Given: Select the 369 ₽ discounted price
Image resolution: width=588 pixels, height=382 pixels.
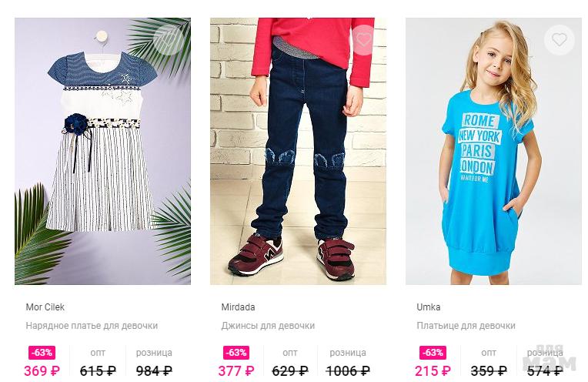Looking at the screenshot, I should coord(42,371).
